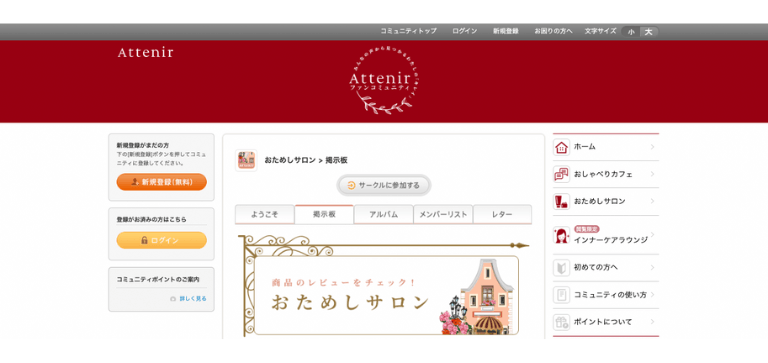Open お困りの方へ in the top bar
Viewport: 768px width, 363px height.
click(553, 31)
